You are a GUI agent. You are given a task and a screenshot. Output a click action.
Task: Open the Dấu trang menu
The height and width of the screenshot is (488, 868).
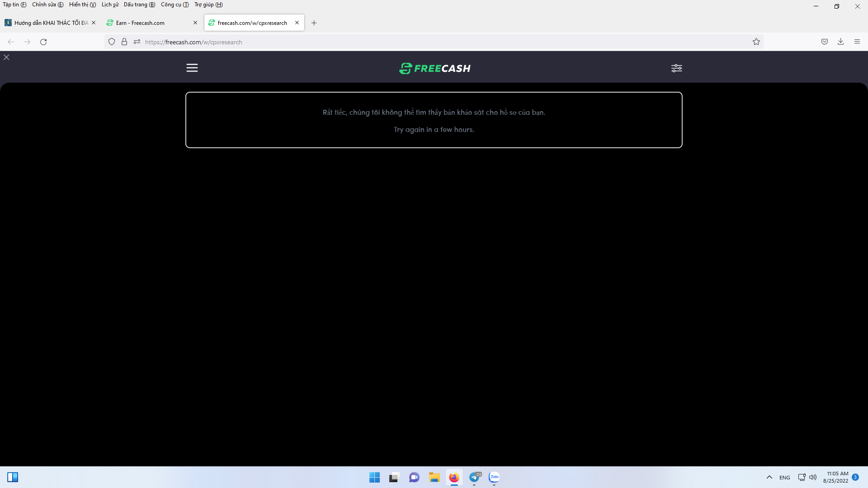tap(139, 5)
